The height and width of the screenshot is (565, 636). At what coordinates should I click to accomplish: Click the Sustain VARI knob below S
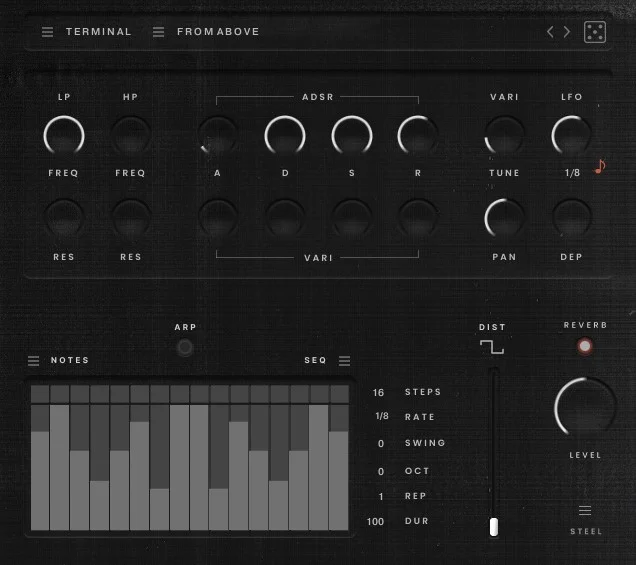[352, 219]
